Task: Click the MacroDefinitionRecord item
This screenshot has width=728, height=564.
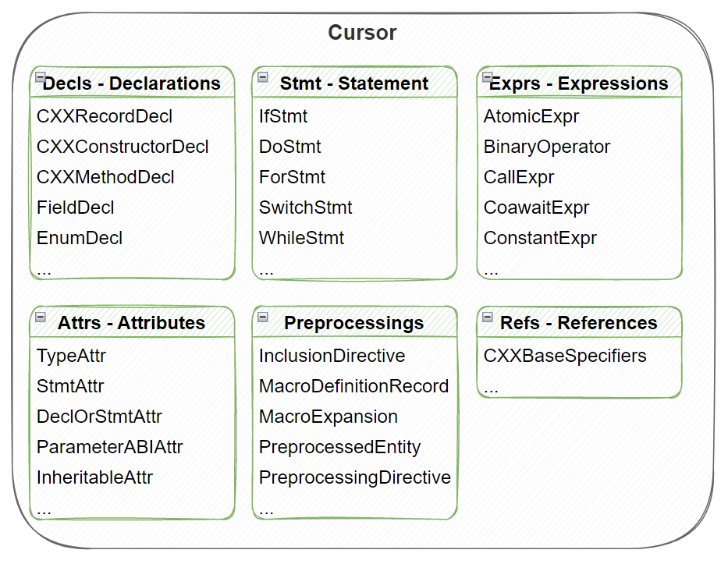Action: 353,386
